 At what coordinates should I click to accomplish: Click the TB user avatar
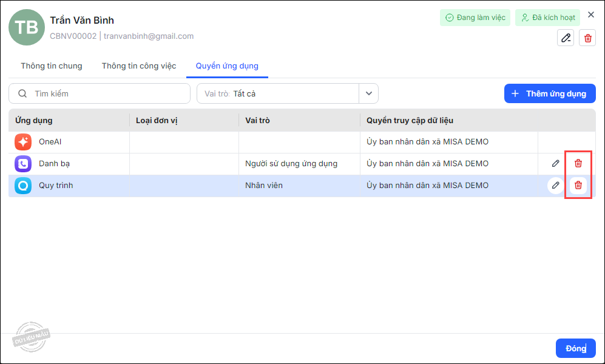point(26,27)
